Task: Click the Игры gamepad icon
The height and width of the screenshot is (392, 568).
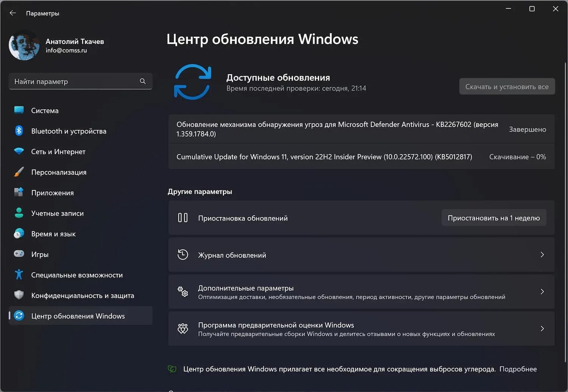Action: (x=19, y=254)
